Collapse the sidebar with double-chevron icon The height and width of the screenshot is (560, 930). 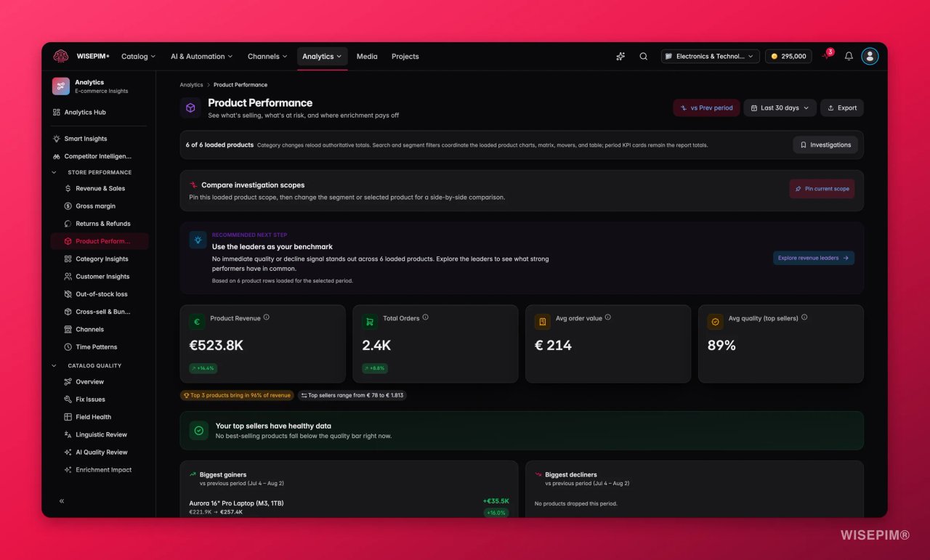(x=62, y=501)
